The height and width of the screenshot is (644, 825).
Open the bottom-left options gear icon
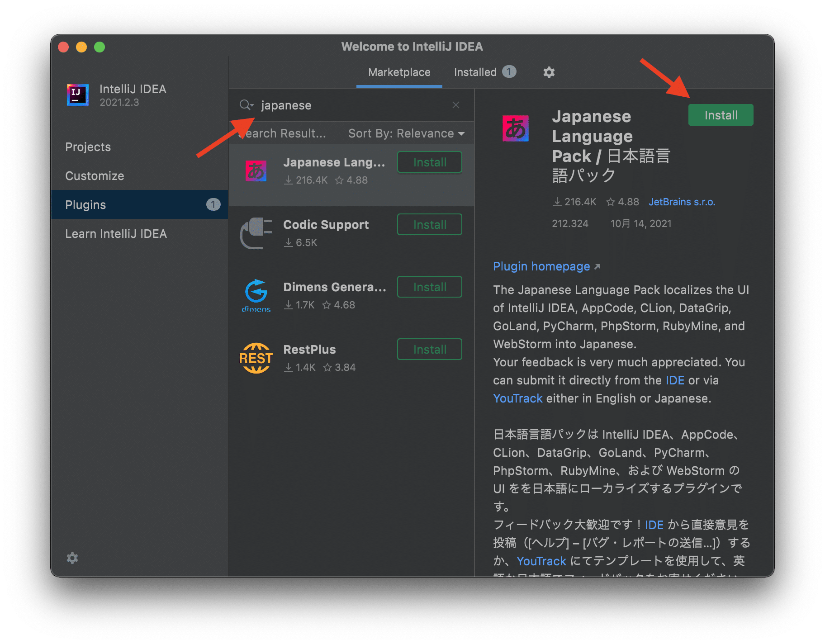72,558
